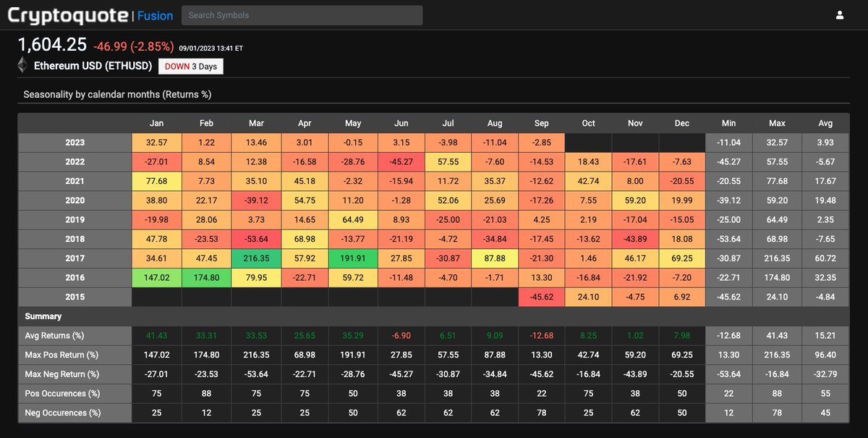Viewport: 868px width, 438px height.
Task: Select the Jan column header
Action: click(x=156, y=123)
